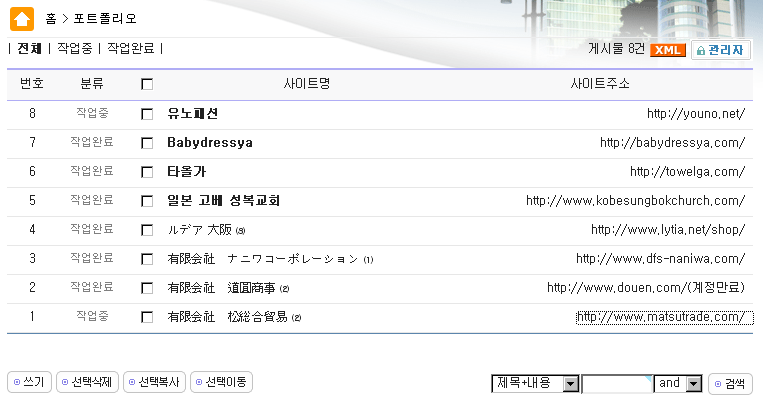Screen dimensions: 763x407
Task: Expand the 'and' operator dropdown
Action: [679, 383]
